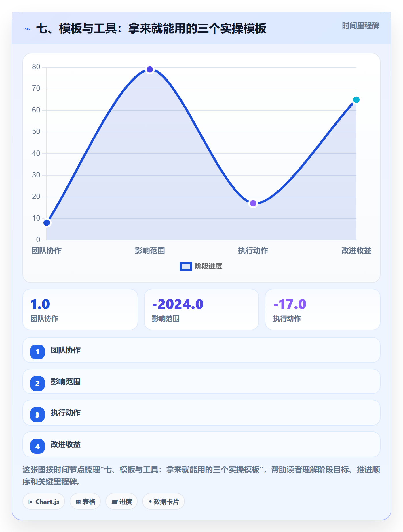Click the number 3 badge in the list
The height and width of the screenshot is (532, 403).
[x=37, y=415]
